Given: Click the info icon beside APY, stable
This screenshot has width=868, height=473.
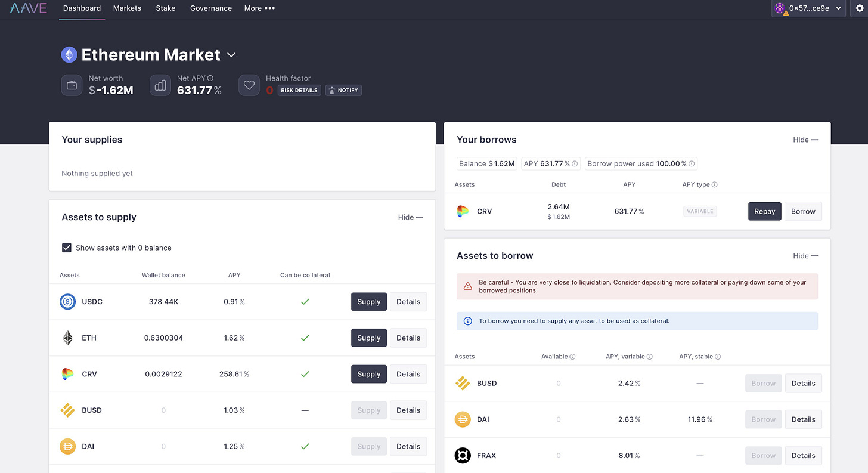Looking at the screenshot, I should click(718, 357).
